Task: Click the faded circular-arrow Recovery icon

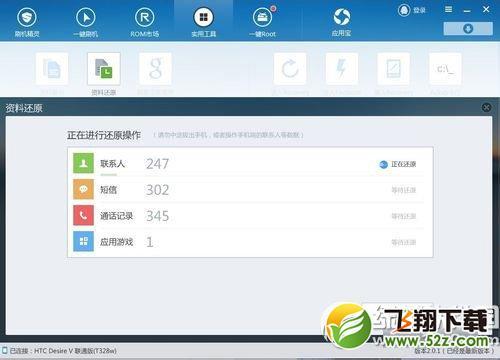Action: pyautogui.click(x=290, y=69)
